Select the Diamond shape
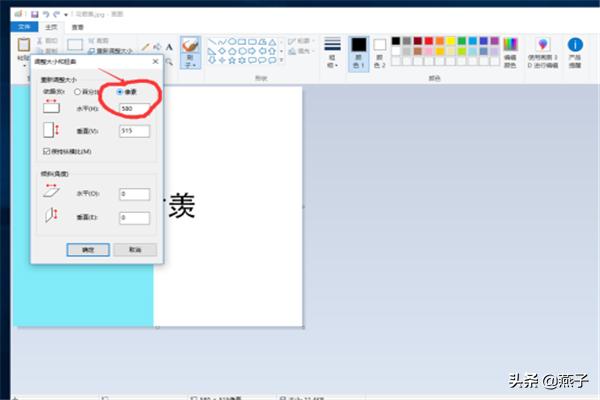The height and width of the screenshot is (400, 600). pos(222,51)
